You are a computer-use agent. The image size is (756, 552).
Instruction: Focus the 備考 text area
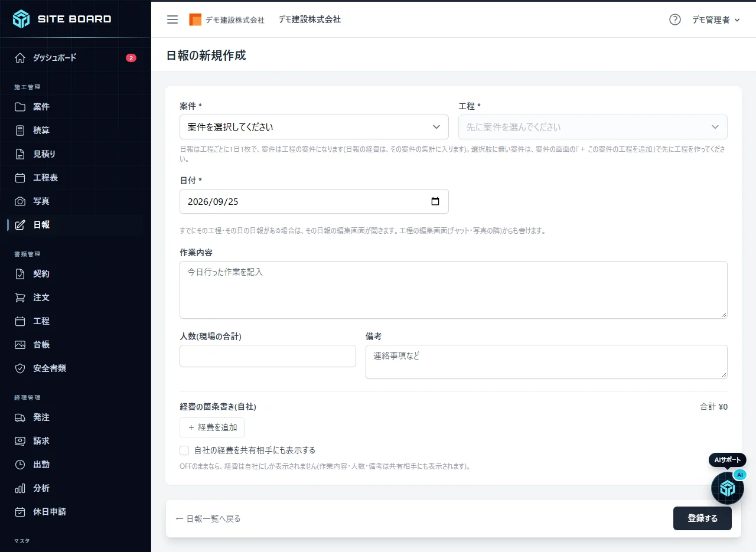(546, 362)
